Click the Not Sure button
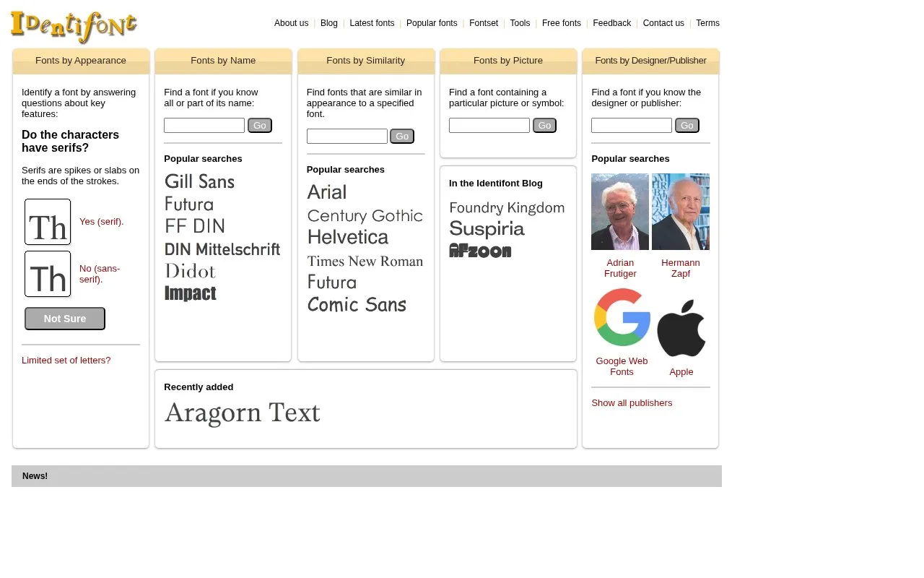This screenshot has height=578, width=924. coord(65,319)
